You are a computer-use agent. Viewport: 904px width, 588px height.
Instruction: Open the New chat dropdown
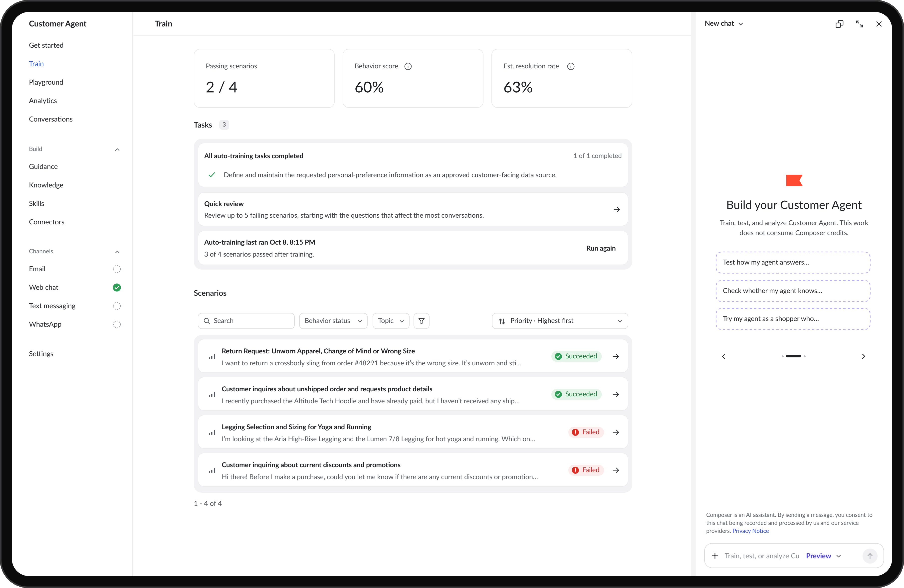pyautogui.click(x=724, y=23)
